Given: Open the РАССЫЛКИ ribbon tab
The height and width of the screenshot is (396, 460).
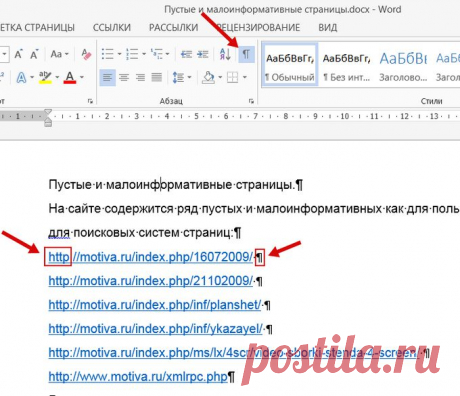Looking at the screenshot, I should tap(174, 27).
